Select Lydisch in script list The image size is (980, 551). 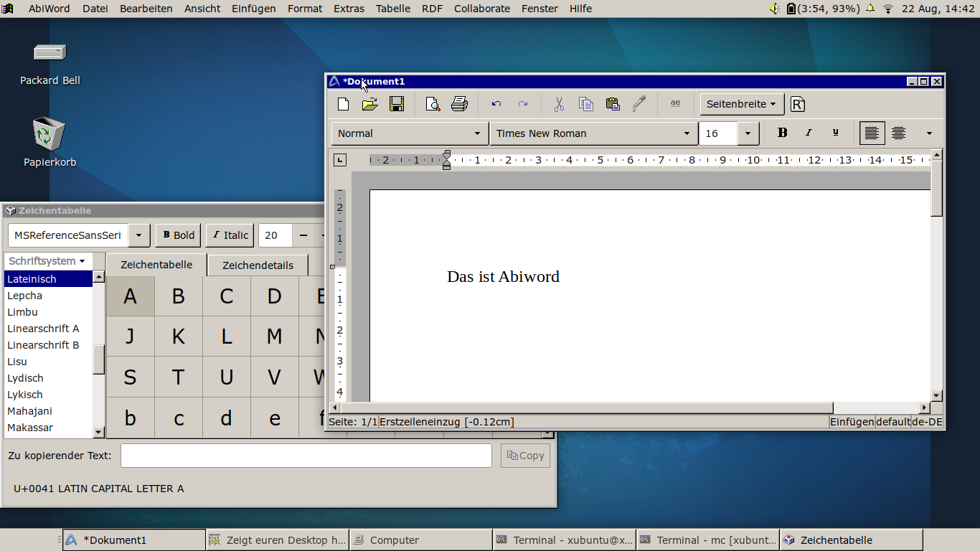48,378
